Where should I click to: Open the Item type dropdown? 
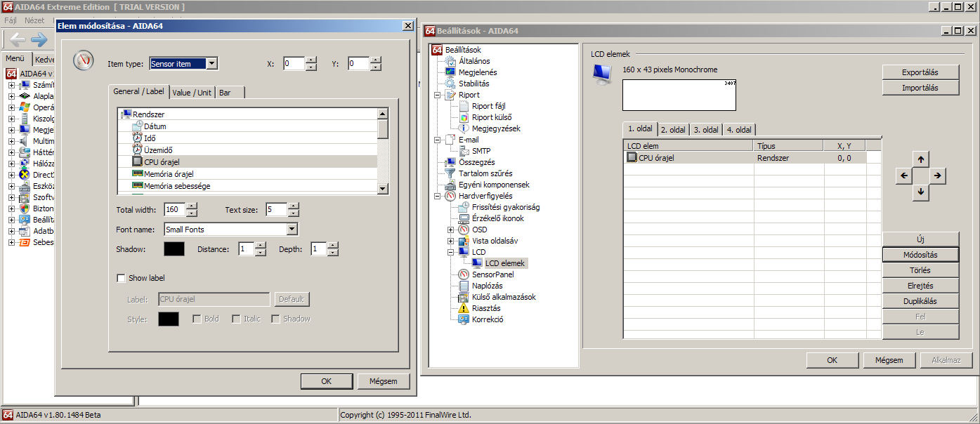(212, 64)
